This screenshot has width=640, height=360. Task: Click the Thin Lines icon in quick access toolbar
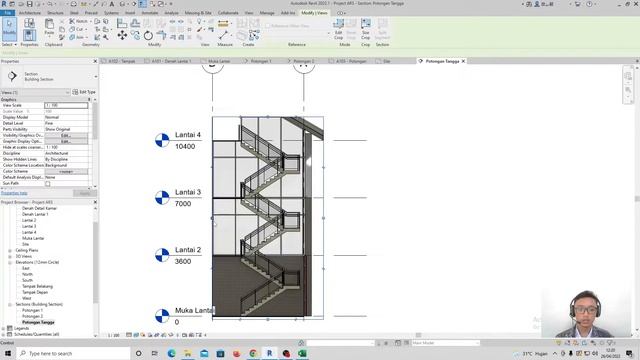coord(142,4)
